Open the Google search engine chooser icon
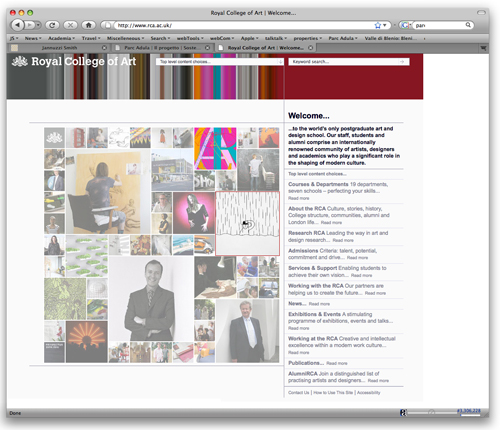 coord(405,25)
